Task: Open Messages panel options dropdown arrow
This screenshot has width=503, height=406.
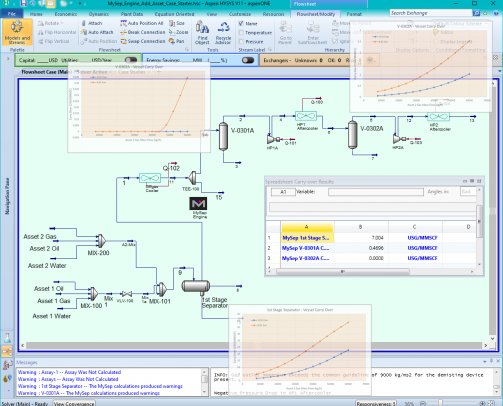Action: (x=485, y=362)
